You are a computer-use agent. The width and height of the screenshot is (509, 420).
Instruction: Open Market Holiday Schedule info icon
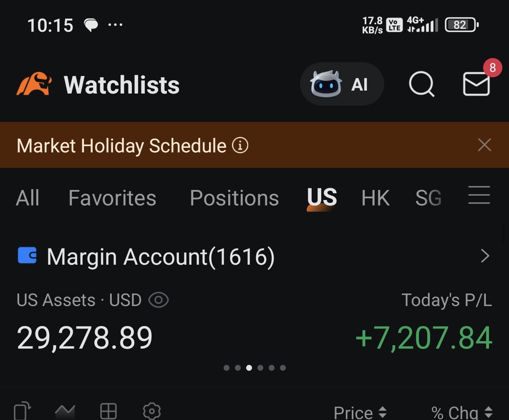tap(240, 146)
